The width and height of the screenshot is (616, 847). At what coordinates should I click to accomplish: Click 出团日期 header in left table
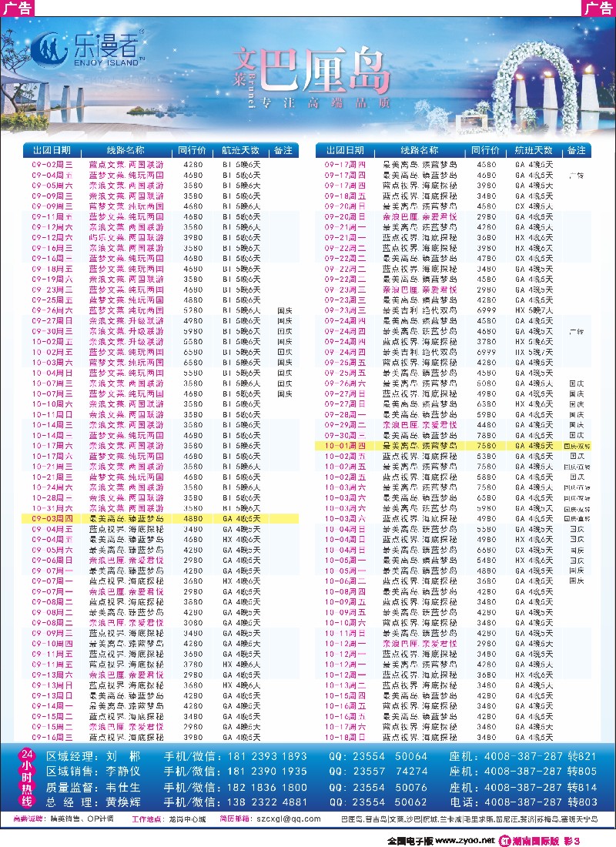tap(52, 150)
